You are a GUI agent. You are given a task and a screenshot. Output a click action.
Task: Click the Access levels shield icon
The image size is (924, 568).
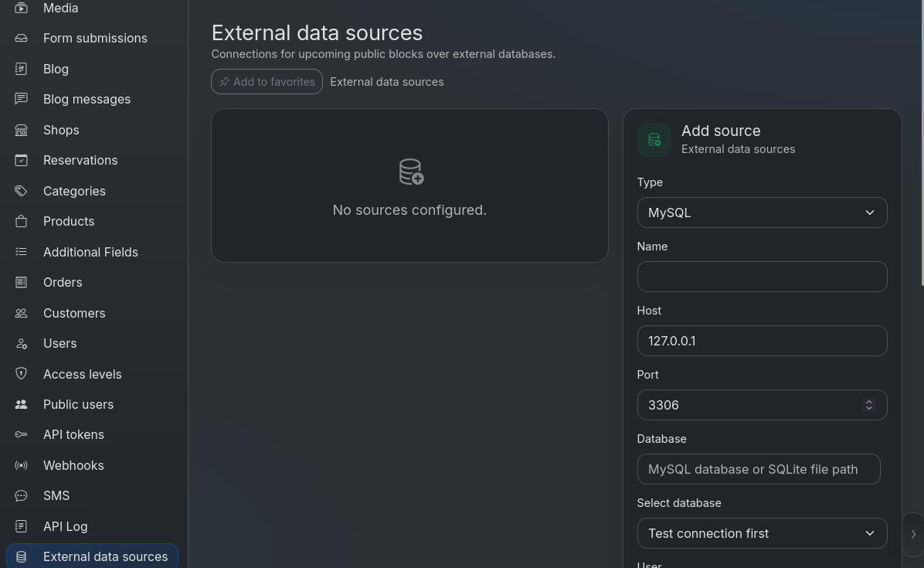click(x=21, y=374)
